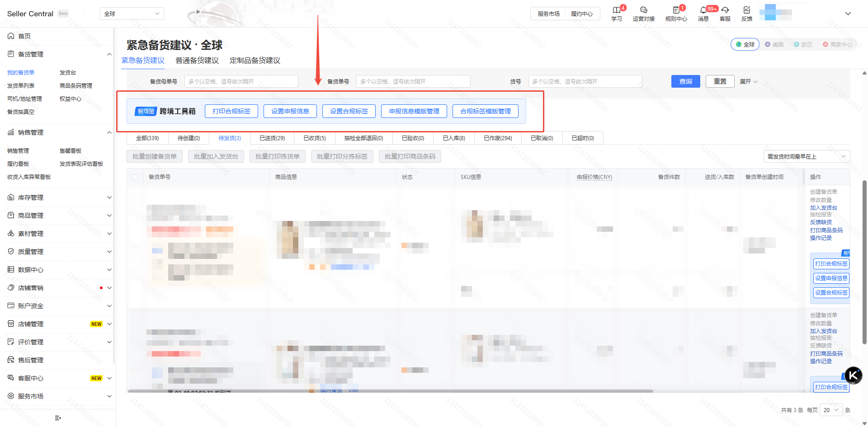Switch to 紧急备货建议 tab
Viewport: 868px width, 427px height.
(x=143, y=60)
